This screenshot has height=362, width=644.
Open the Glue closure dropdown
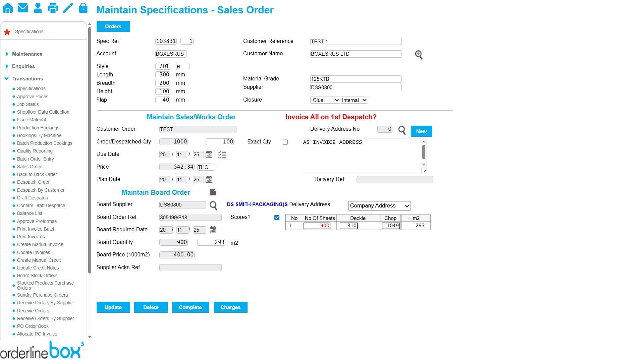coord(325,100)
